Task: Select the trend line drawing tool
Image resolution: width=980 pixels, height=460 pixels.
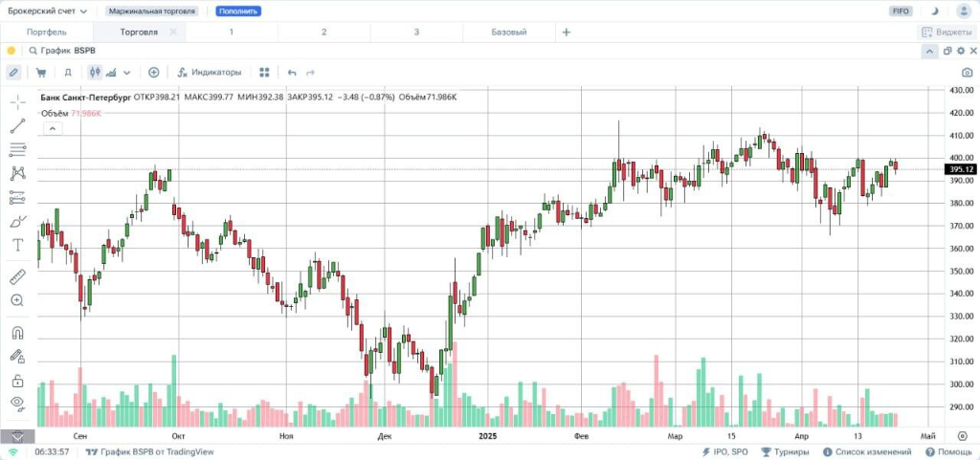Action: (17, 125)
